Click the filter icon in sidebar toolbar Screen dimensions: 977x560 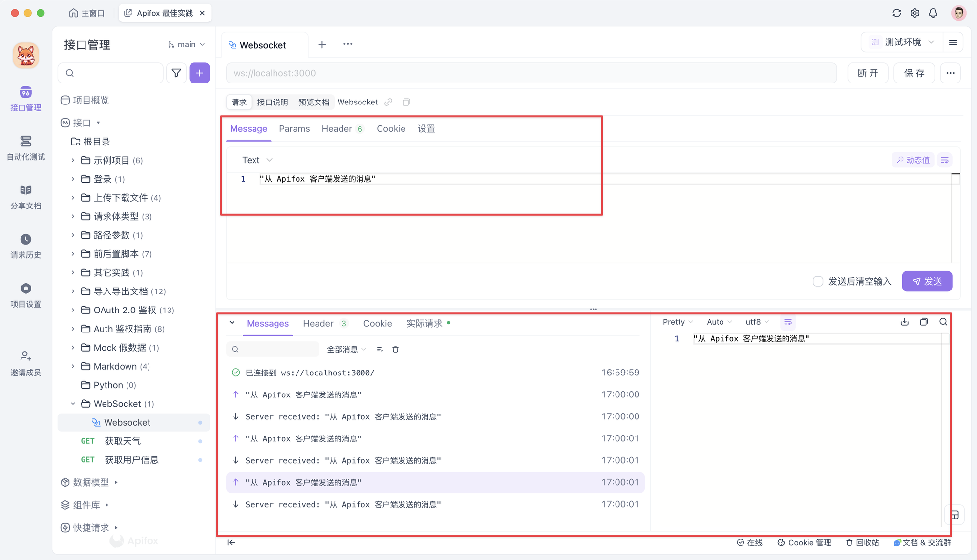click(176, 73)
